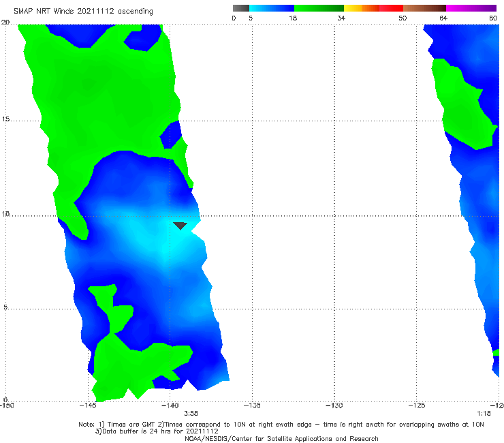The image size is (504, 443).
Task: Select the gray 0-5 colorbar segment
Action: point(241,8)
